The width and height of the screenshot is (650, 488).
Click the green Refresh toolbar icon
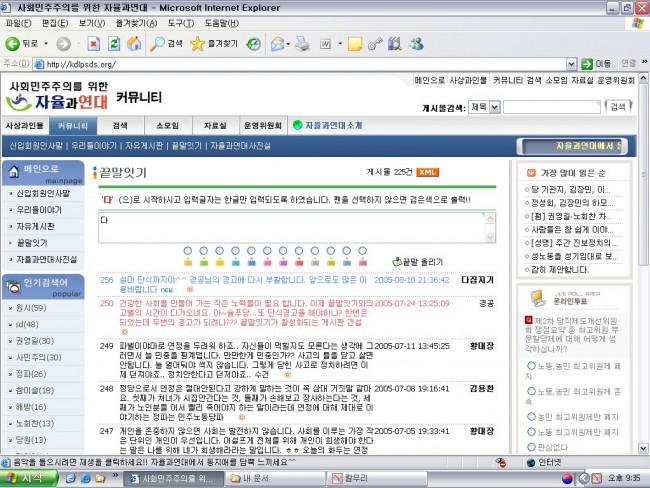(x=113, y=44)
